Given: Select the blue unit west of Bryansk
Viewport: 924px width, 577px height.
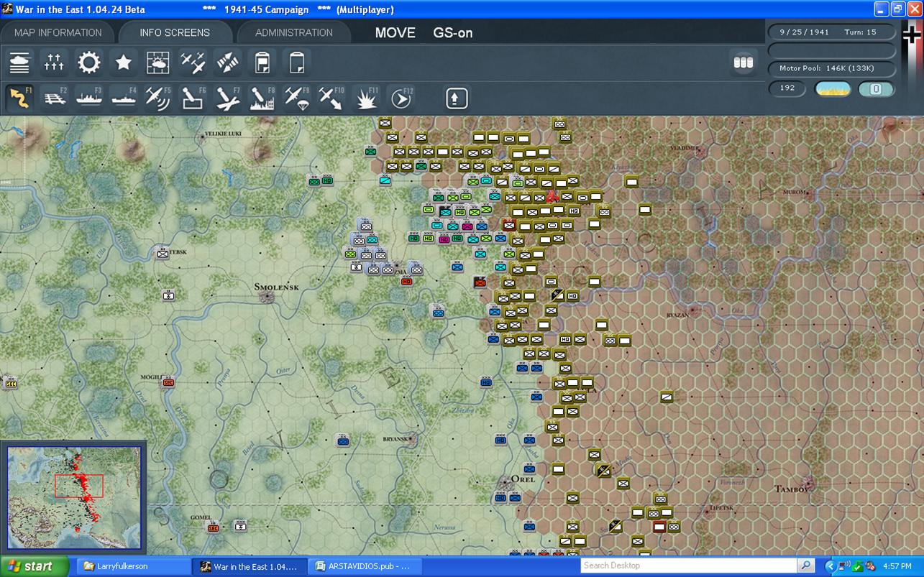Looking at the screenshot, I should coord(343,440).
